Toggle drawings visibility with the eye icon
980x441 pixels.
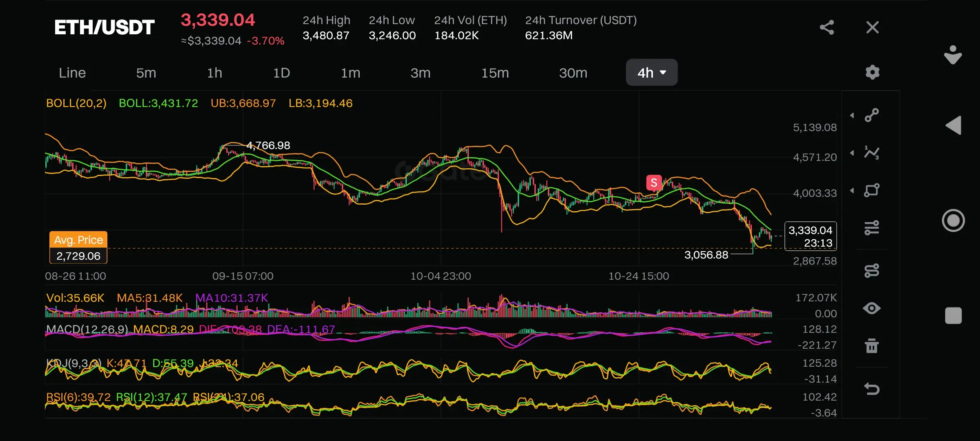(x=871, y=308)
